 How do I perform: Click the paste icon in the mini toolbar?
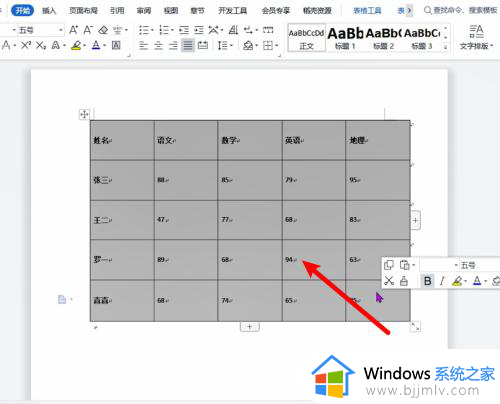[x=405, y=265]
